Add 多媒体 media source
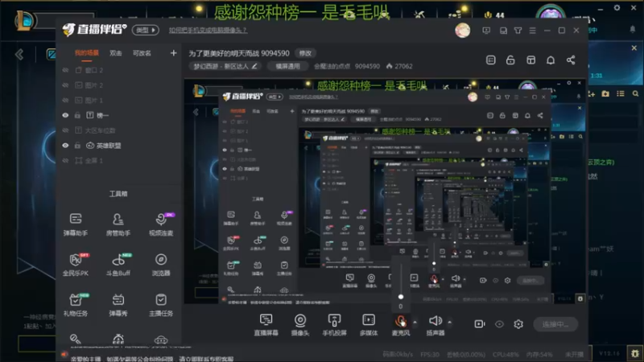The image size is (644, 362). [369, 325]
